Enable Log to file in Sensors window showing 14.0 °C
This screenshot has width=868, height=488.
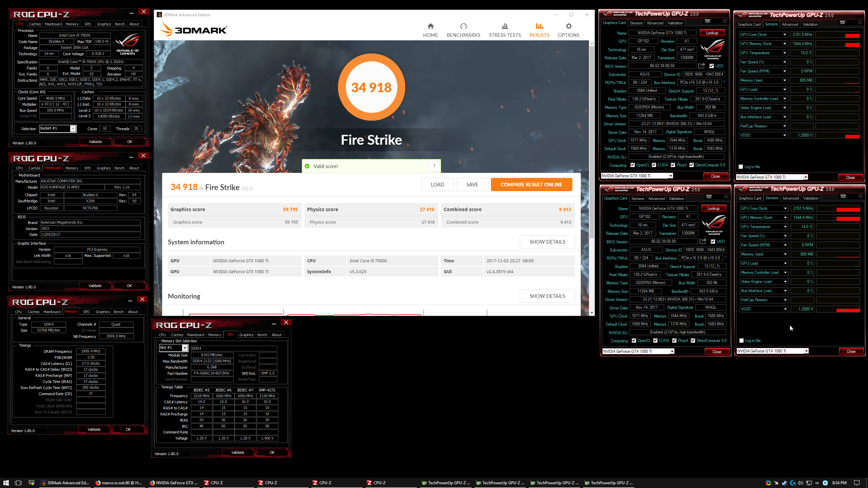742,341
